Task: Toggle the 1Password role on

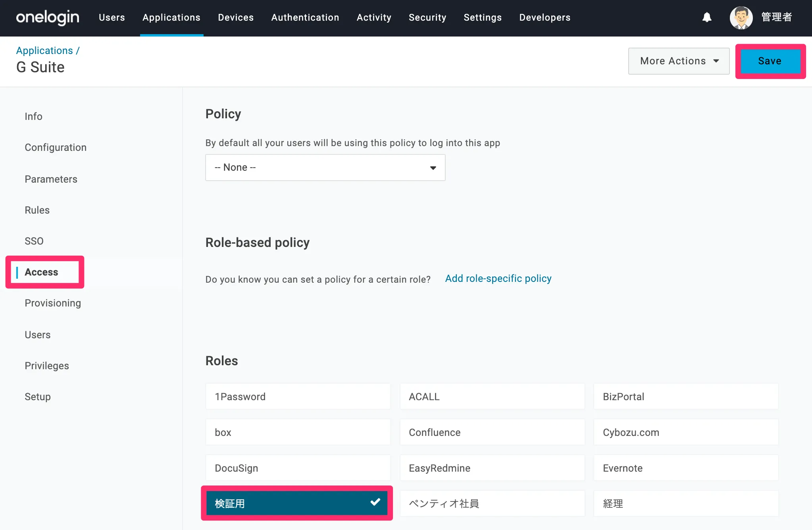Action: coord(298,396)
